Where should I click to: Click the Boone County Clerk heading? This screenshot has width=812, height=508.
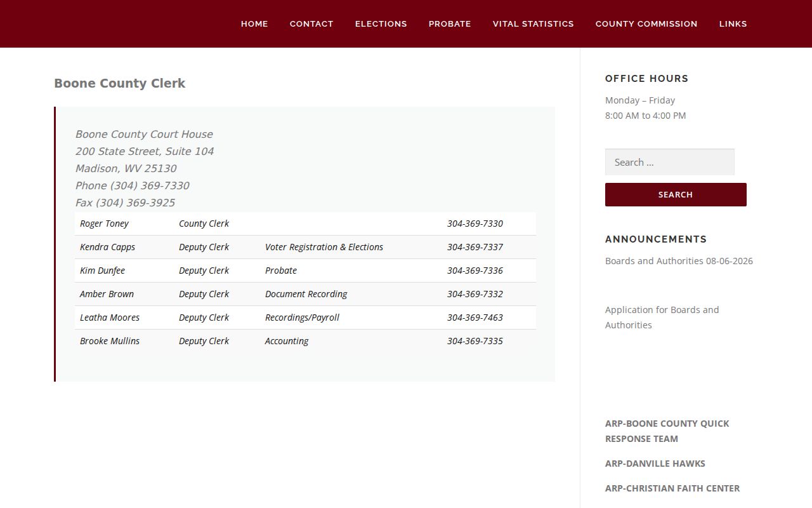[120, 83]
